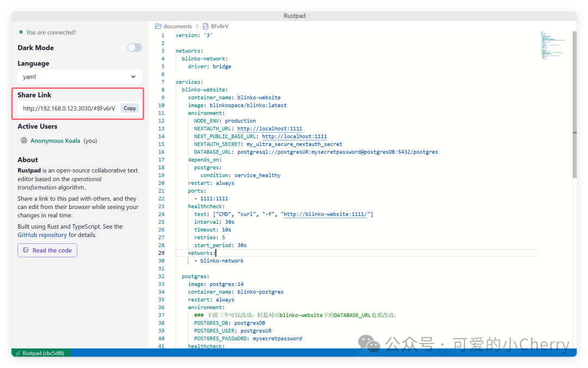Click line number 1 in the gutter
588x368 pixels.
click(163, 35)
